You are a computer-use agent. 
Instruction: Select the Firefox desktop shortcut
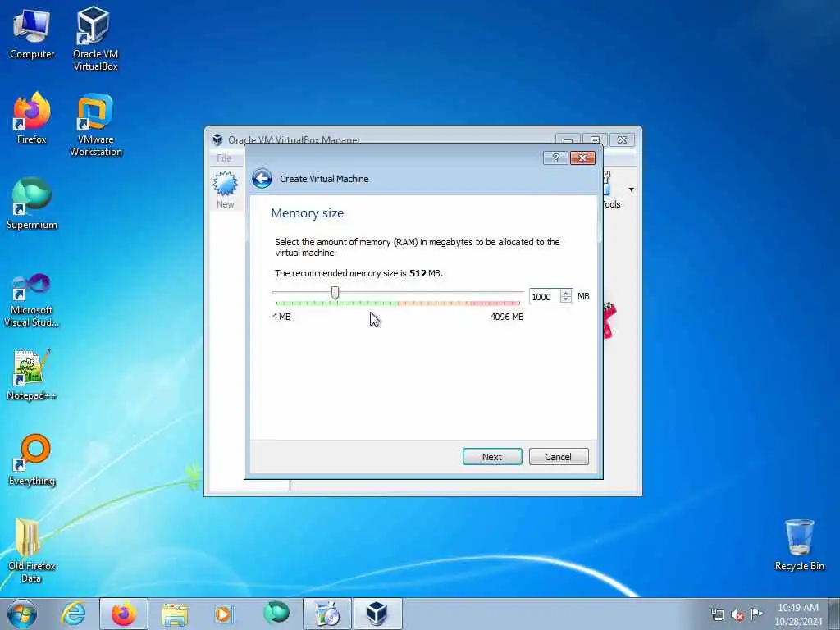pyautogui.click(x=32, y=118)
